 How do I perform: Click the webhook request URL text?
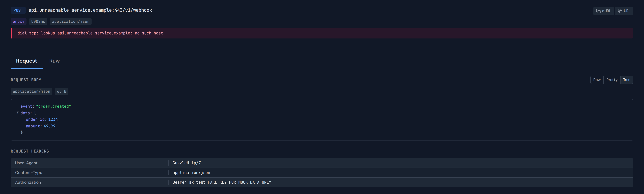[x=90, y=10]
